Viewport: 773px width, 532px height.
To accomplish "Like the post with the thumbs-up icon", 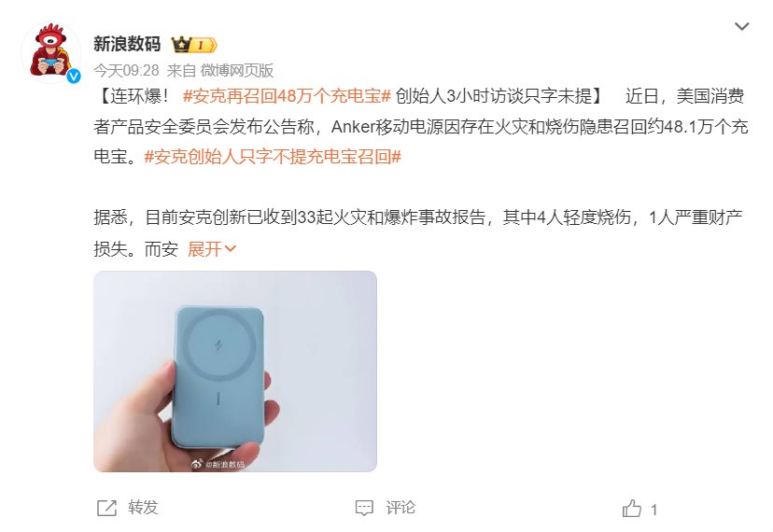I will [631, 509].
